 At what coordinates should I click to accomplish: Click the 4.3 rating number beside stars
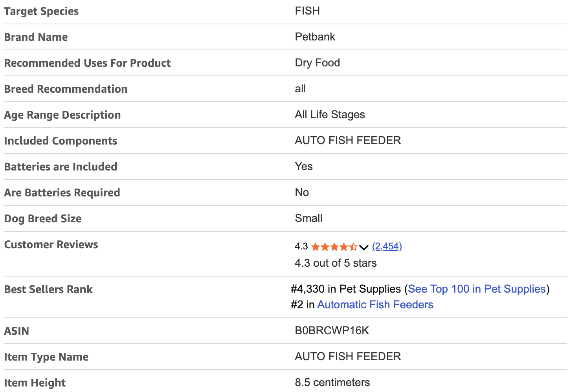click(x=301, y=246)
